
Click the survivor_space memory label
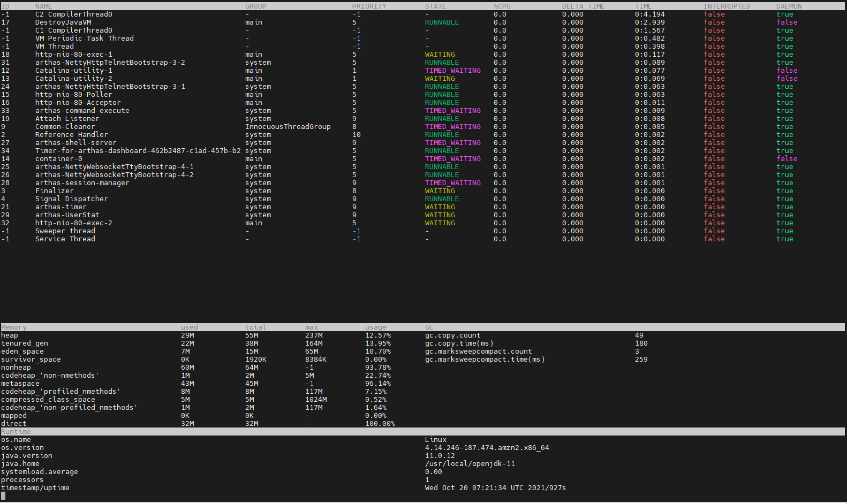(x=31, y=360)
